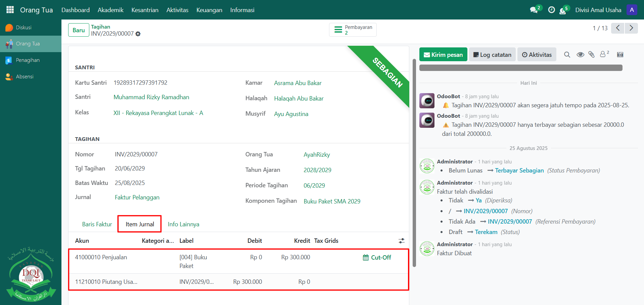Open Muhammad Rizky Ramadhan santri link
Viewport: 644px width, 305px height.
pos(151,97)
